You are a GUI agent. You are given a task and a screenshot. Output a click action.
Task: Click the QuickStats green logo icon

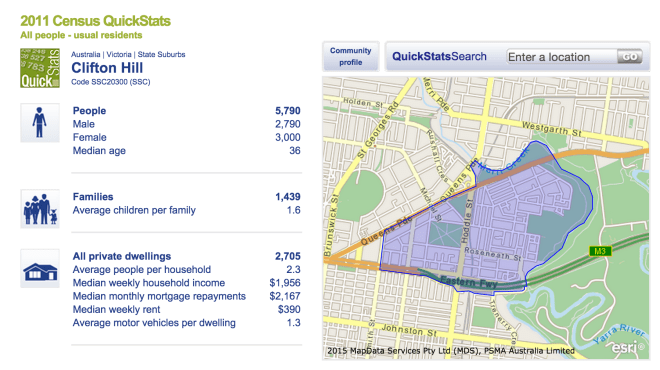coord(40,68)
